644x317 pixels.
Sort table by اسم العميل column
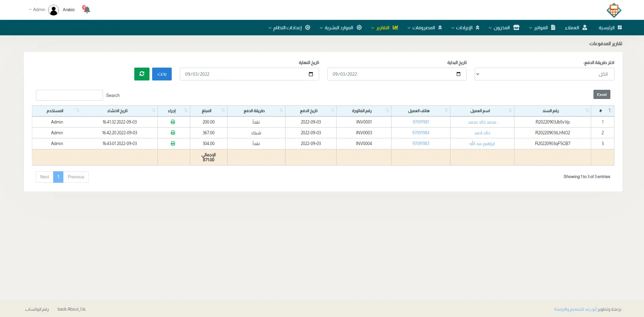click(x=482, y=111)
